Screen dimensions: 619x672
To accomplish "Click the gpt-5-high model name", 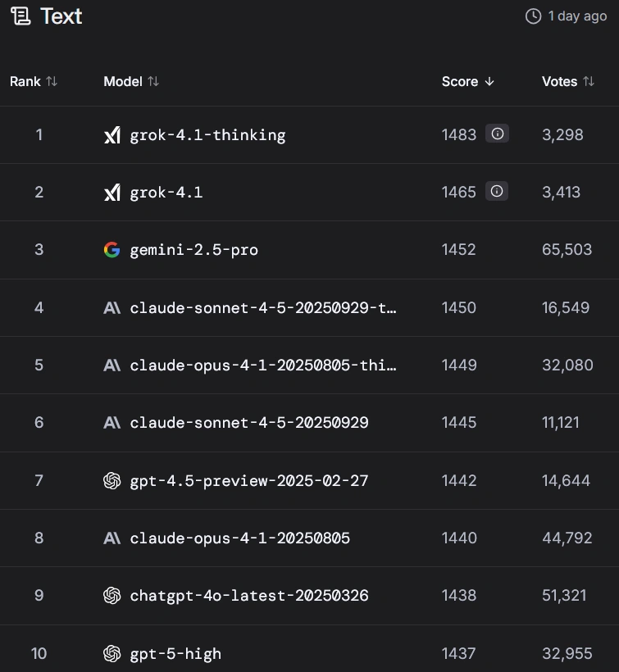I will 175,653.
